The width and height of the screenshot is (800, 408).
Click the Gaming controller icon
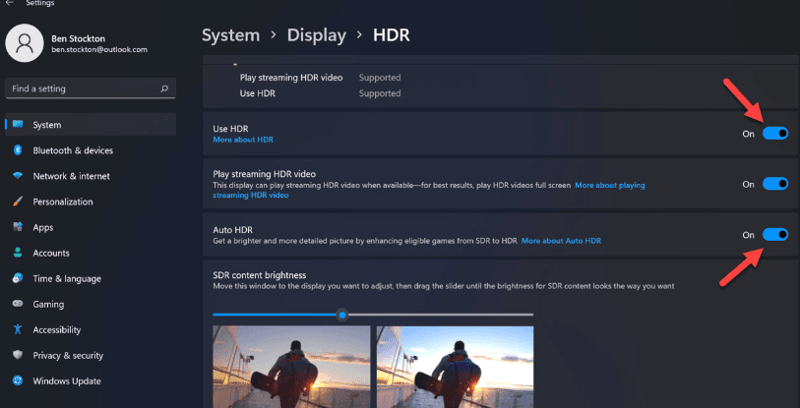(17, 304)
